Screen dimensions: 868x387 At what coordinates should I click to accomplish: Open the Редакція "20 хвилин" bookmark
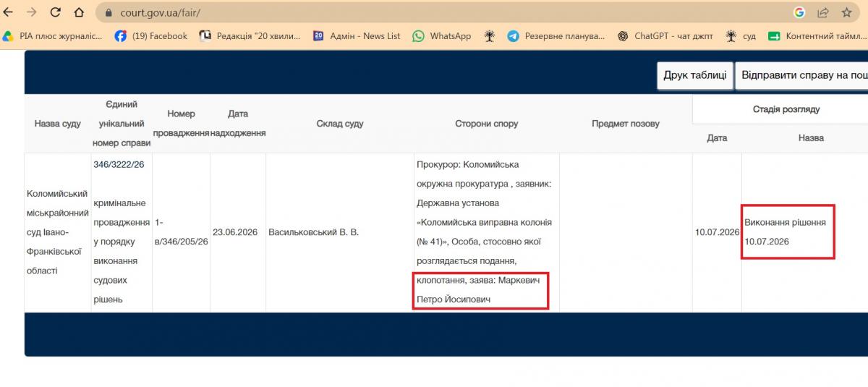pyautogui.click(x=250, y=36)
